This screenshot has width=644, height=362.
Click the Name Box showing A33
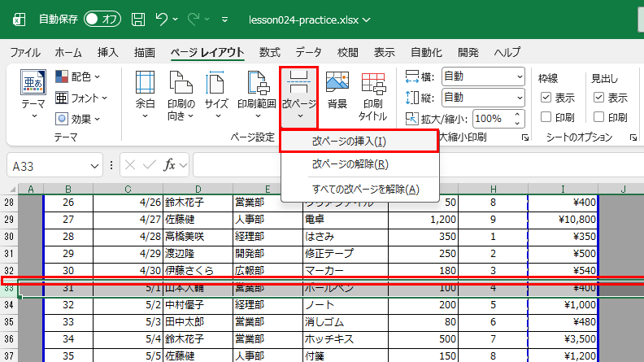coord(49,166)
